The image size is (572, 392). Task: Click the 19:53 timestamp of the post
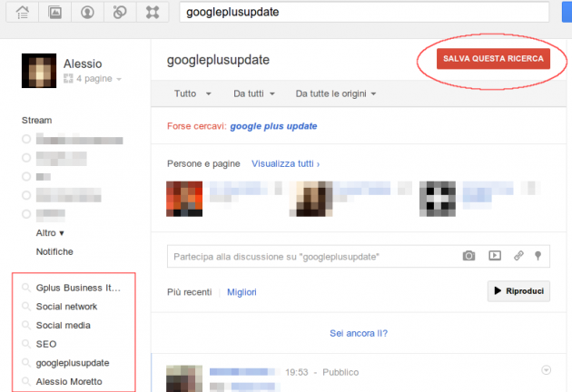(297, 372)
